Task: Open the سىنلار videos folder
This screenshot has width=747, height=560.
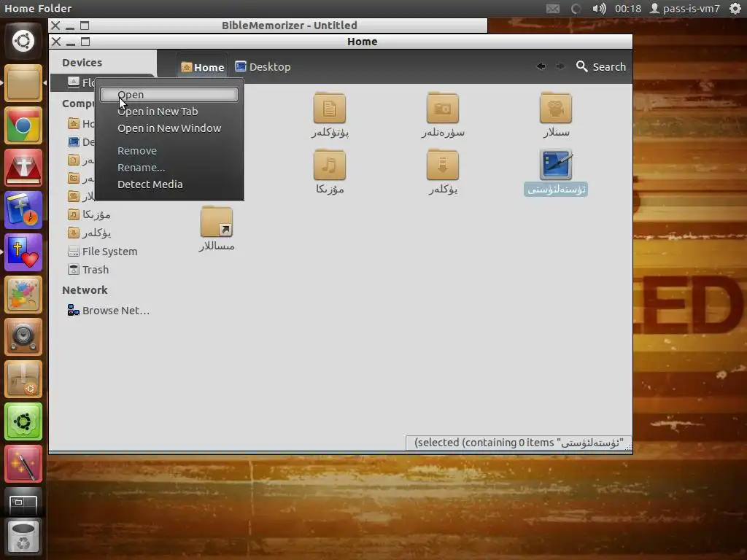Action: coord(556,116)
